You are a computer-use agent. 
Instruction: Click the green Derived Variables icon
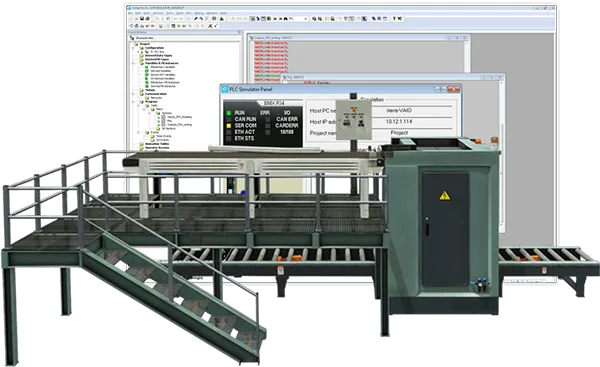147,71
